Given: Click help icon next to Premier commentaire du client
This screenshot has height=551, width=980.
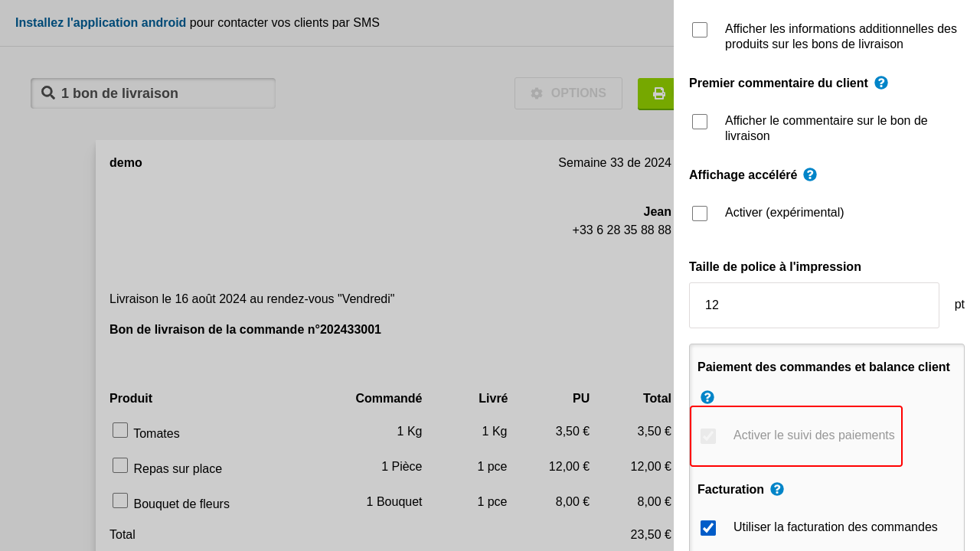Looking at the screenshot, I should coord(881,83).
